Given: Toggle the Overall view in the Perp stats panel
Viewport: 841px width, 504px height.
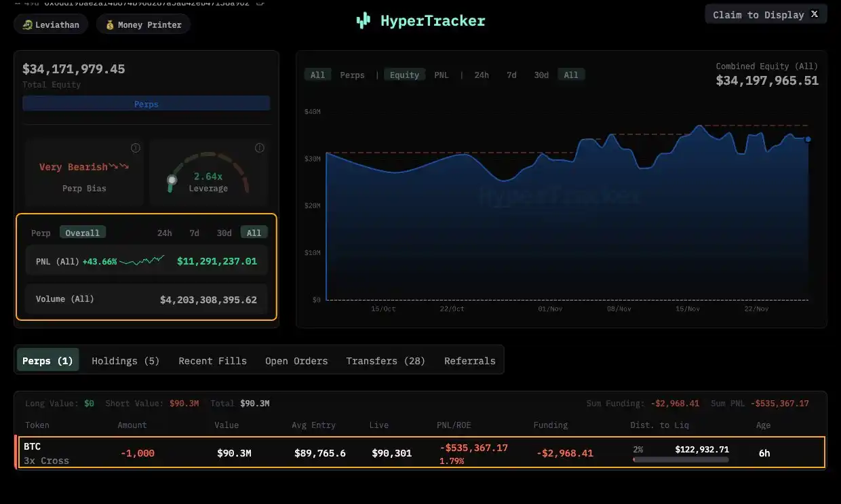Looking at the screenshot, I should point(82,232).
